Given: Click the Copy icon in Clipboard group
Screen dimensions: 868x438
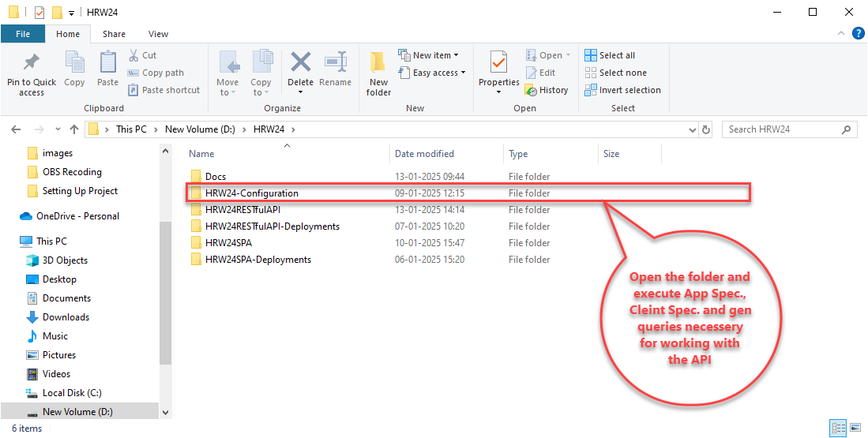Looking at the screenshot, I should [74, 63].
